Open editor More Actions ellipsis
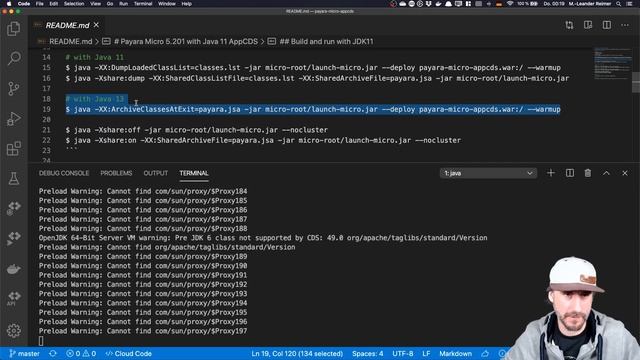The image size is (640, 360). pos(625,25)
